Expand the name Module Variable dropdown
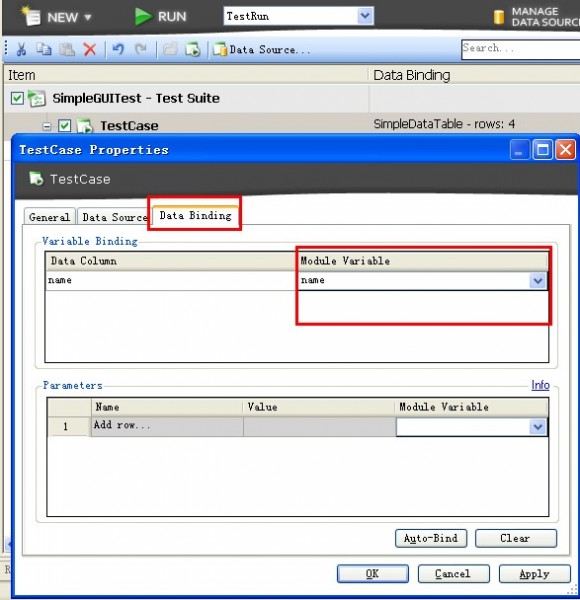 click(x=538, y=281)
